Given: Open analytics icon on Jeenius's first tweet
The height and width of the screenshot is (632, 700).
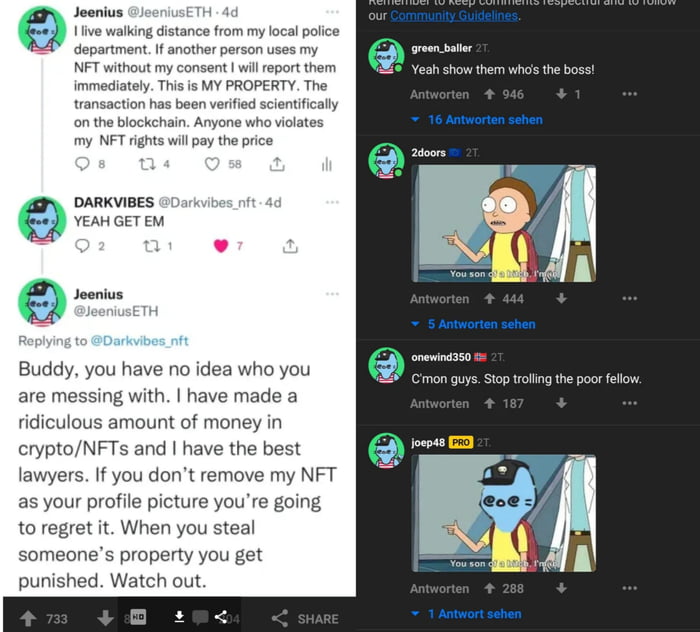Looking at the screenshot, I should [x=326, y=164].
